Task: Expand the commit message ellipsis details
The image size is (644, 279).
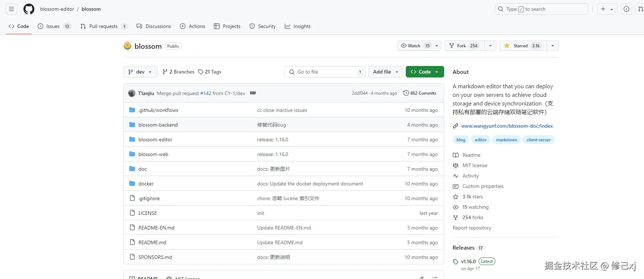Action: (x=253, y=93)
